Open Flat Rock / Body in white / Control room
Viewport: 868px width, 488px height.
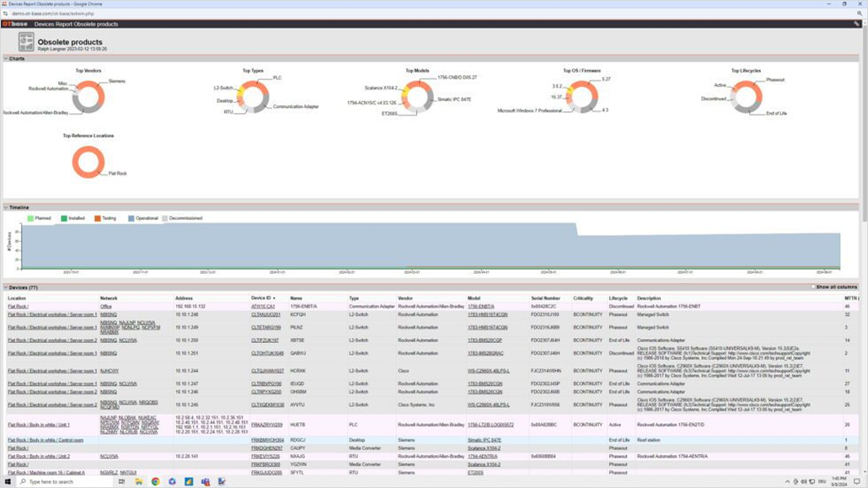(46, 440)
